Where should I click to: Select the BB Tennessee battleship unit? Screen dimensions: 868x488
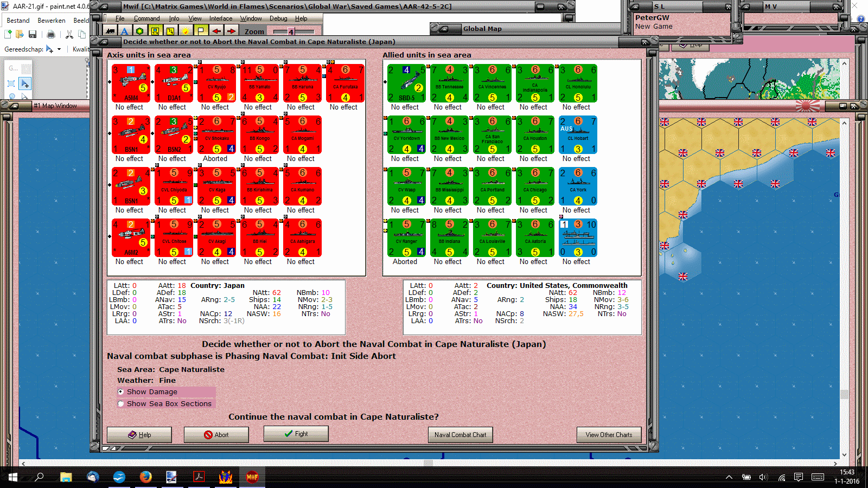point(449,83)
